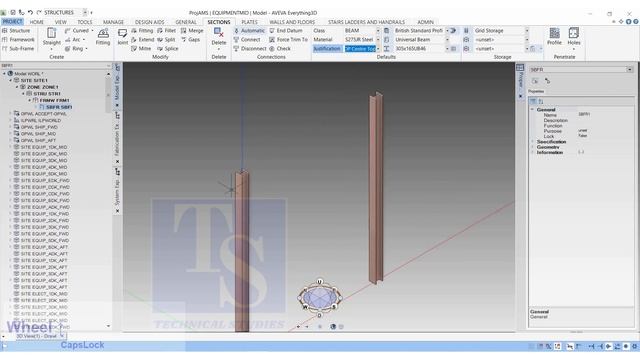Apply the Split tool

coord(167,40)
